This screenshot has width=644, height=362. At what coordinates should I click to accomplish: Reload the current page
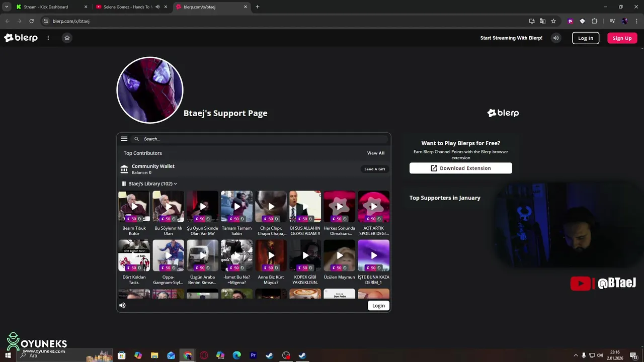[x=31, y=21]
